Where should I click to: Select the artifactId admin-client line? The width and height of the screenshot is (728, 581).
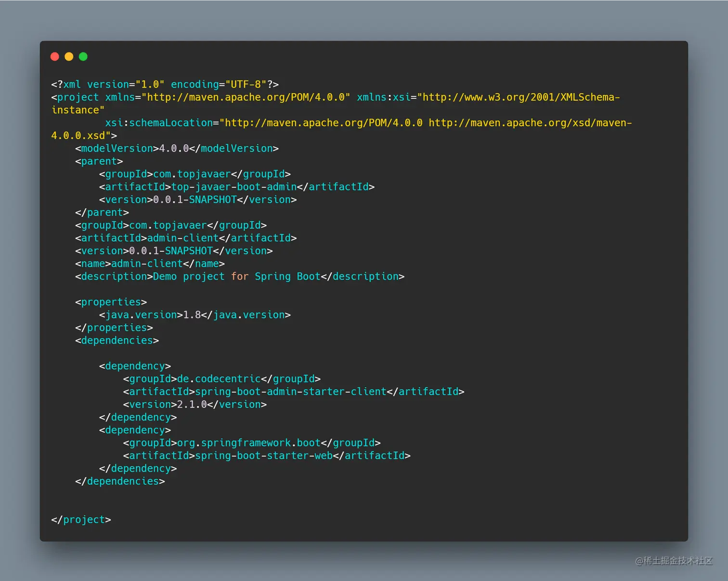click(186, 238)
